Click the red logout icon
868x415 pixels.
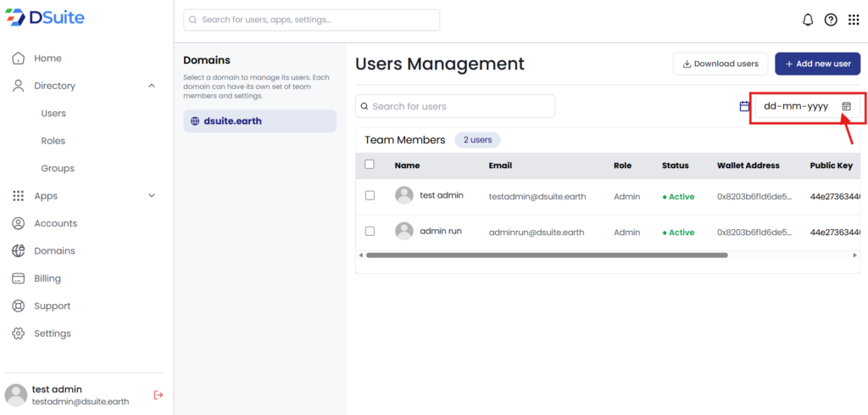click(158, 395)
